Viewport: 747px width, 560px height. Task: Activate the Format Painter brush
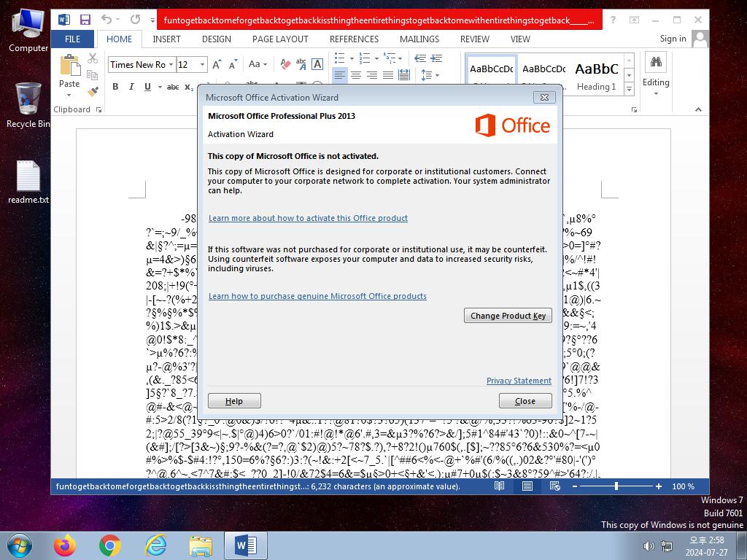point(93,90)
